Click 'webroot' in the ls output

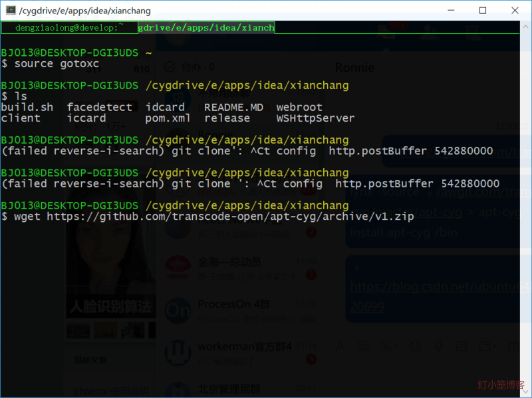[299, 107]
